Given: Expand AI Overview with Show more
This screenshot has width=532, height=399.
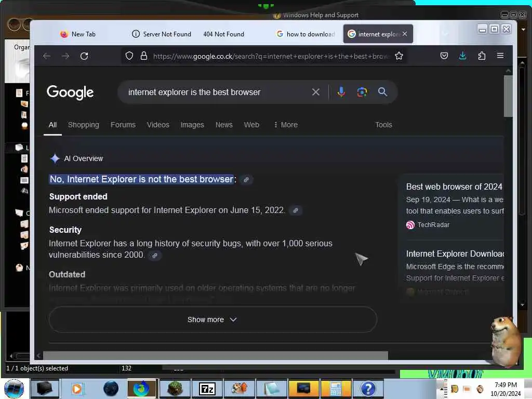Looking at the screenshot, I should 212,320.
